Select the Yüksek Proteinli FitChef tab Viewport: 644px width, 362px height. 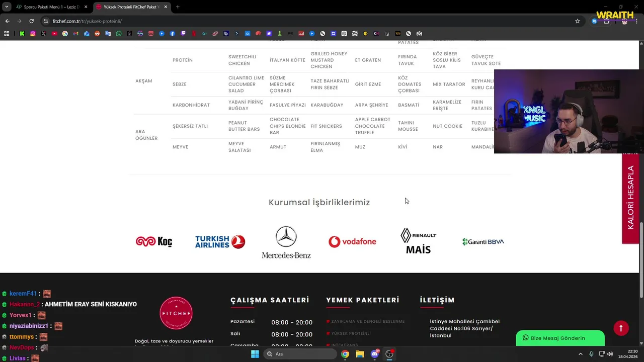(132, 7)
